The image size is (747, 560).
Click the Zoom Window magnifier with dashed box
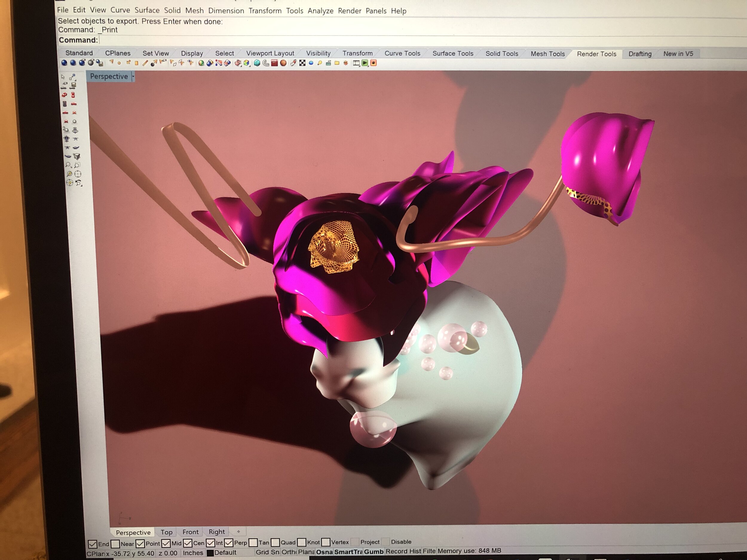point(77,165)
